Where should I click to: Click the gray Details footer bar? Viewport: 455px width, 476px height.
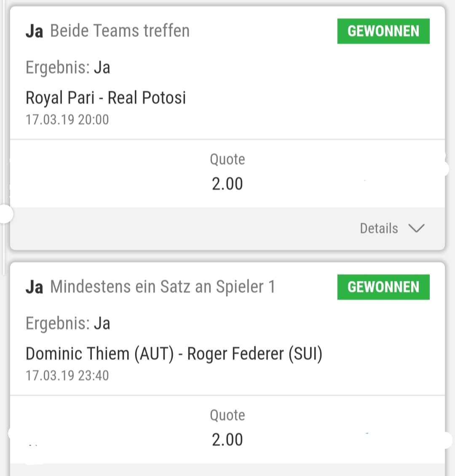pyautogui.click(x=227, y=229)
